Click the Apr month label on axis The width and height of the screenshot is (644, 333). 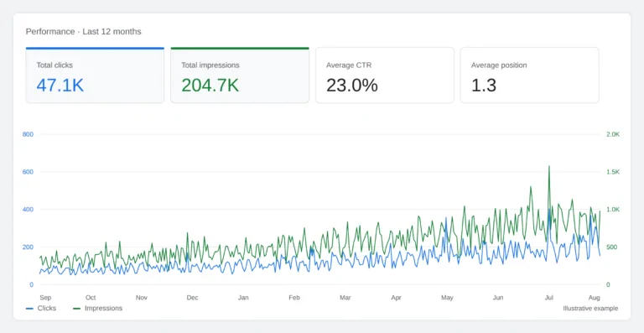point(396,298)
